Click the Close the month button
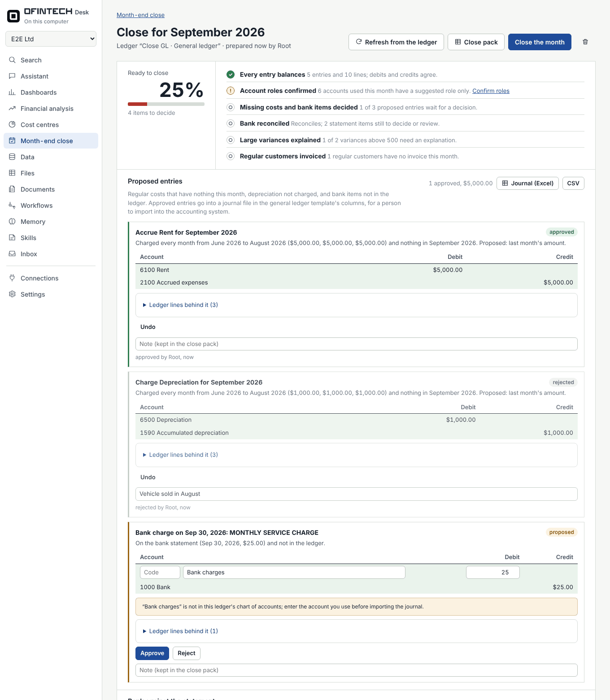Image resolution: width=610 pixels, height=700 pixels. pyautogui.click(x=540, y=42)
